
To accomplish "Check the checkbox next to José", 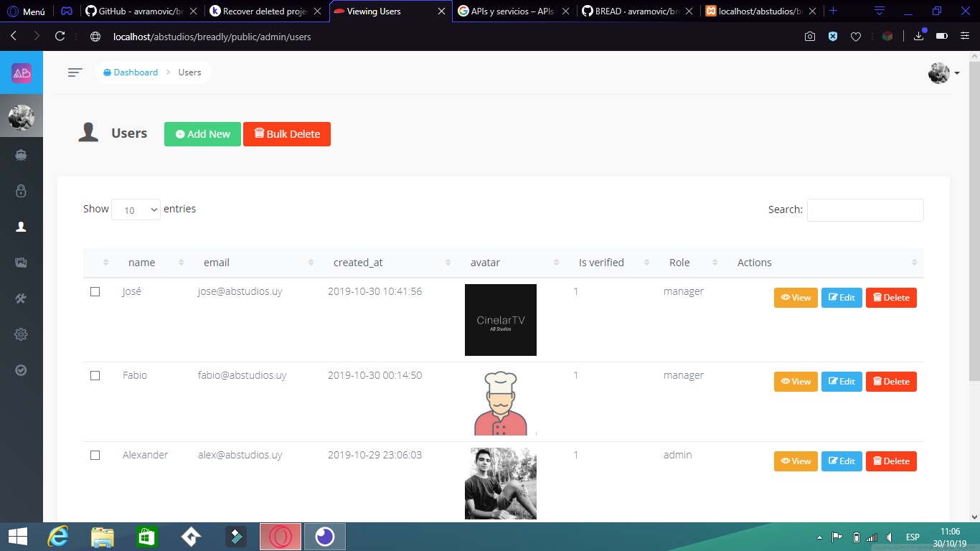I will click(95, 291).
